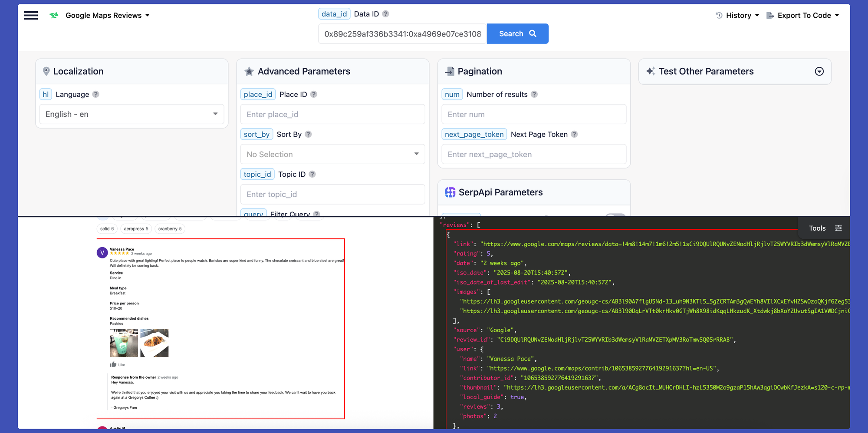Focus the Enter num input field
868x433 pixels.
coord(534,114)
